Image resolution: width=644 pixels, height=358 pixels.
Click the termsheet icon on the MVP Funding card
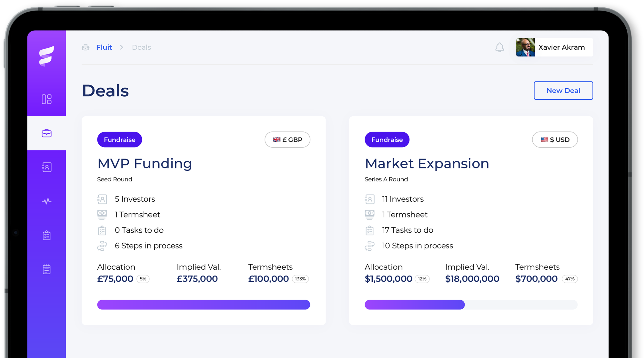coord(102,215)
